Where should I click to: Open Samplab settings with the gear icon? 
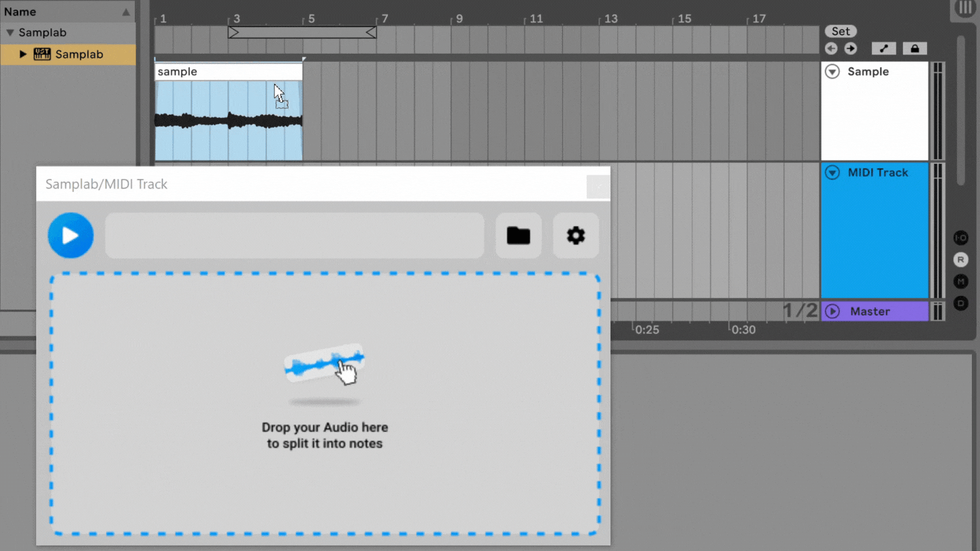(x=576, y=235)
